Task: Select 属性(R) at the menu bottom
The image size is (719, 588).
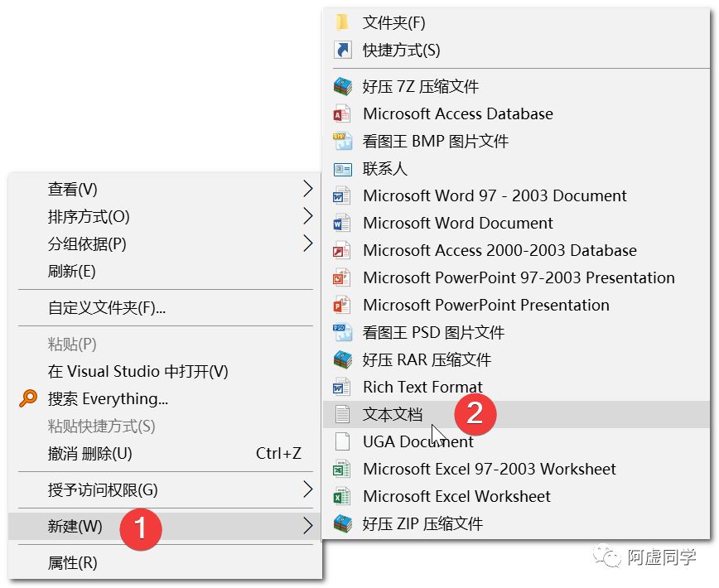Action: [x=165, y=563]
